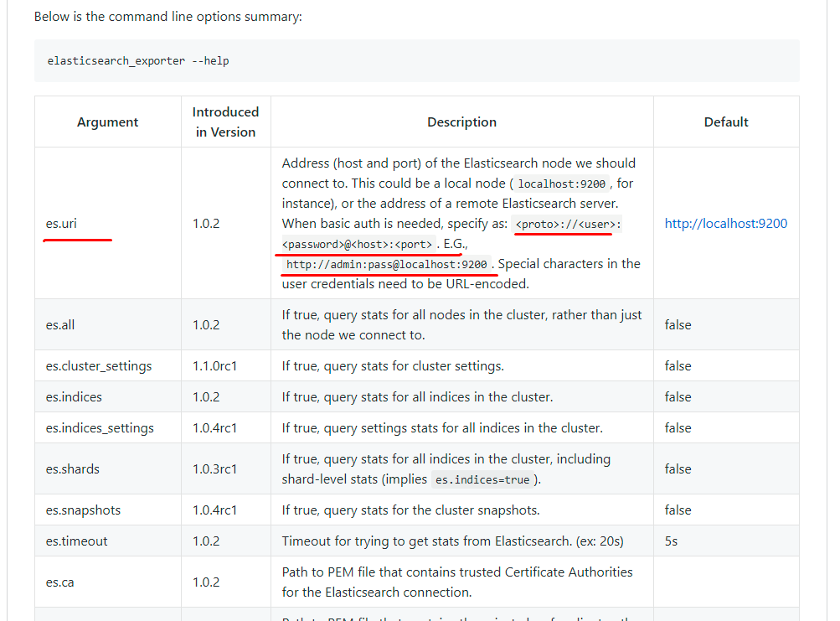The image size is (840, 621).
Task: Click the 'false' default in the es.indices_settings row
Action: coord(678,428)
